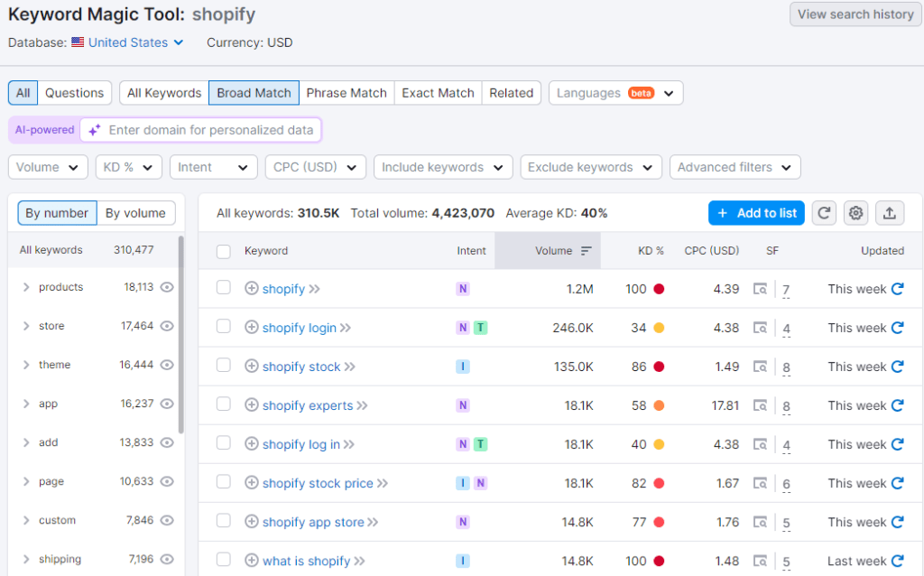Open SERP view icon for shopify login row

(760, 328)
